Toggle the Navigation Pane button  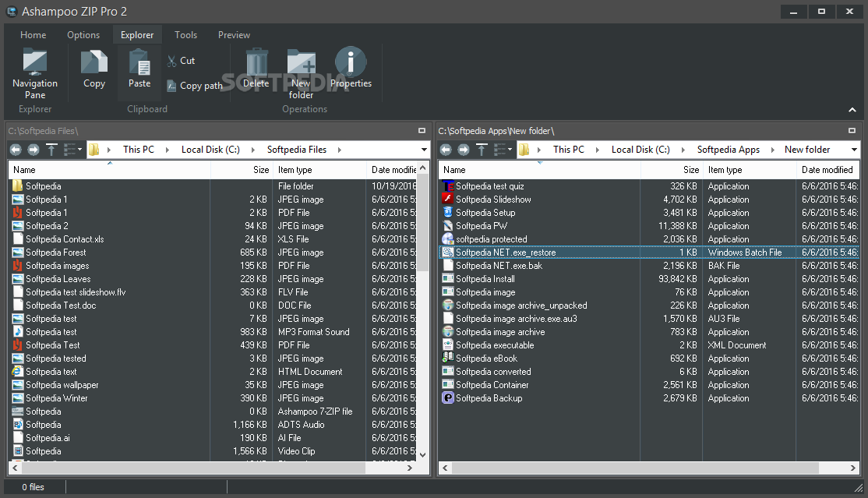pos(35,74)
